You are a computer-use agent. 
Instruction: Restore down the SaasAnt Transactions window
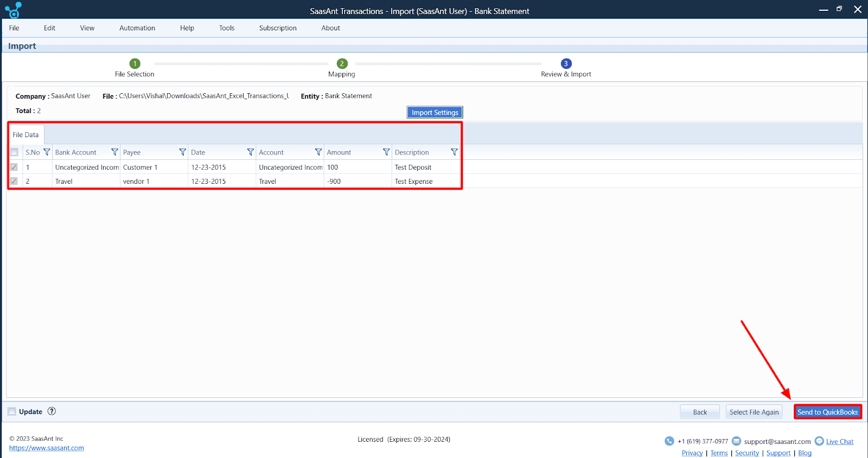click(x=839, y=9)
